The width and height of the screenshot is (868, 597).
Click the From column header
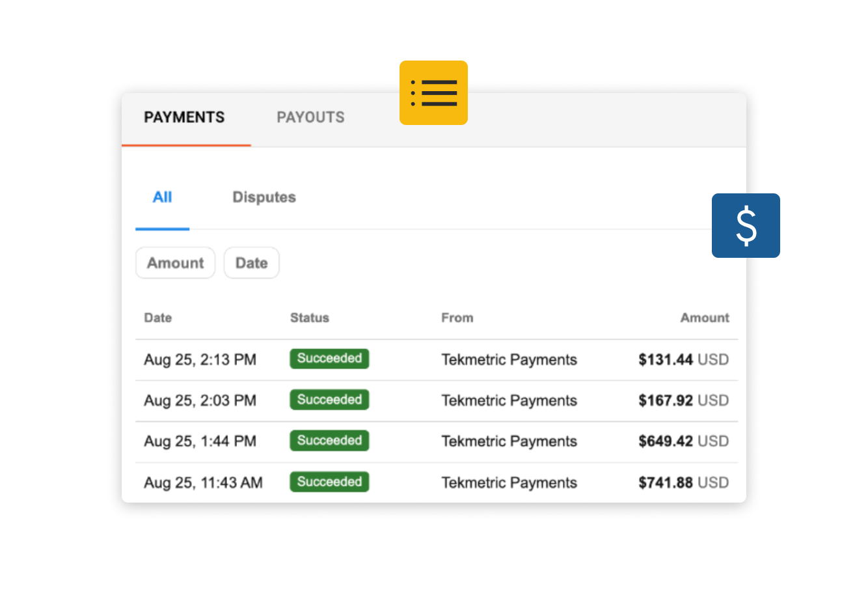point(457,318)
